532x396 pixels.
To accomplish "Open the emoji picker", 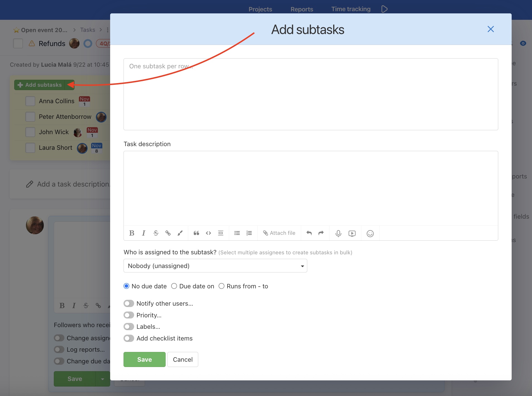I will click(370, 233).
